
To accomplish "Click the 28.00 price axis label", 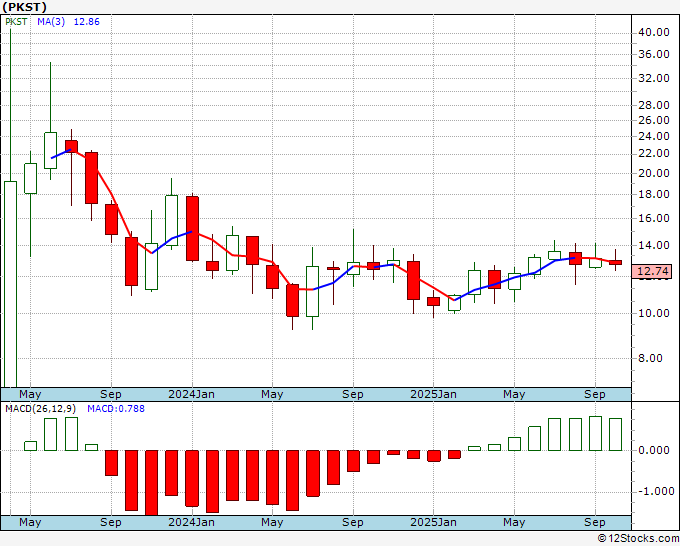I will [653, 105].
